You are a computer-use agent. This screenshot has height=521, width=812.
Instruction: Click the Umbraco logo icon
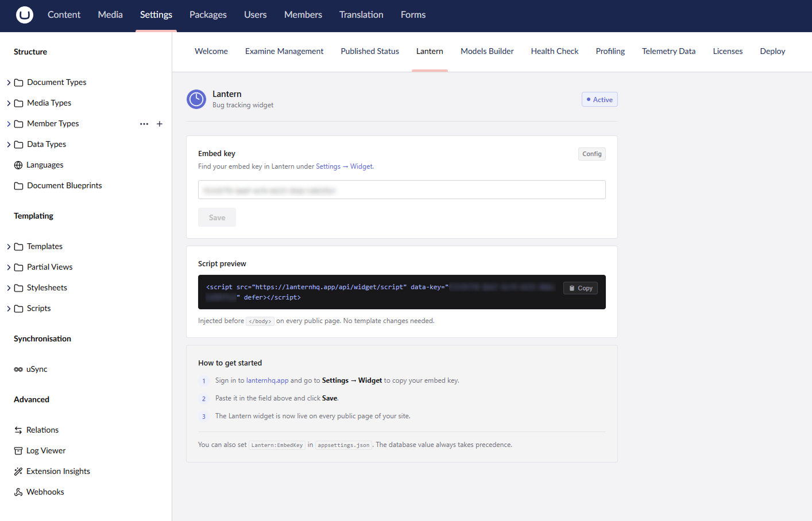tap(25, 15)
